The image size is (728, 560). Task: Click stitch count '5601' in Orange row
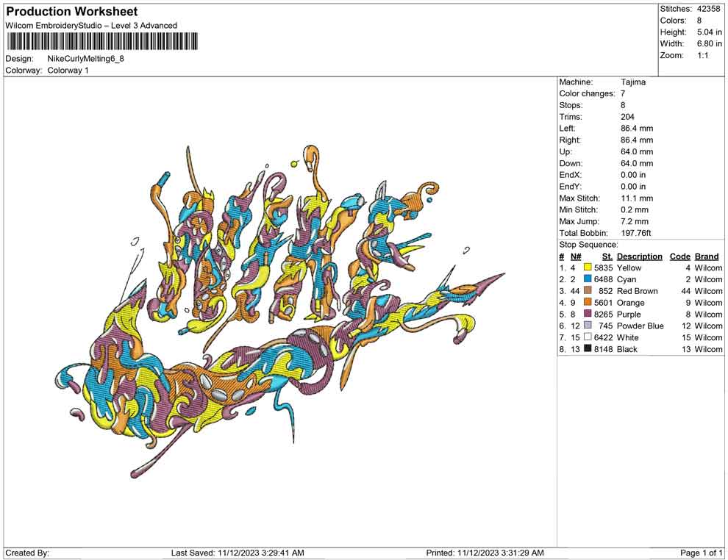(604, 303)
